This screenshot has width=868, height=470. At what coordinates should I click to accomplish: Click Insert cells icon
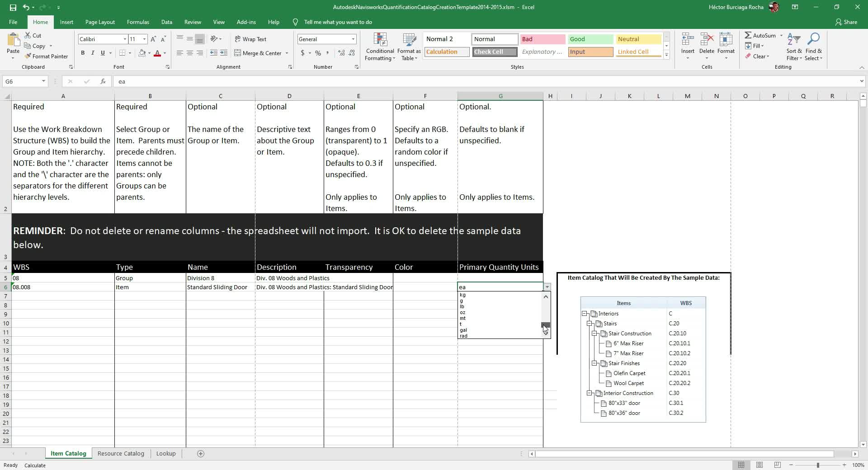688,39
